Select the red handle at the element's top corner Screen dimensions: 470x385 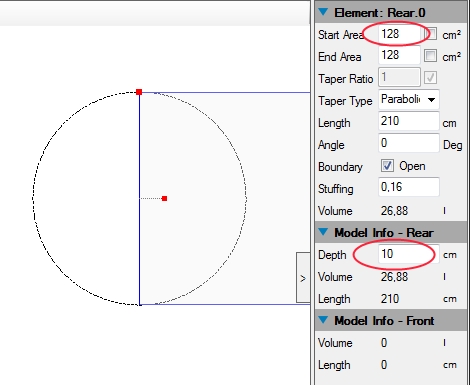[x=139, y=92]
